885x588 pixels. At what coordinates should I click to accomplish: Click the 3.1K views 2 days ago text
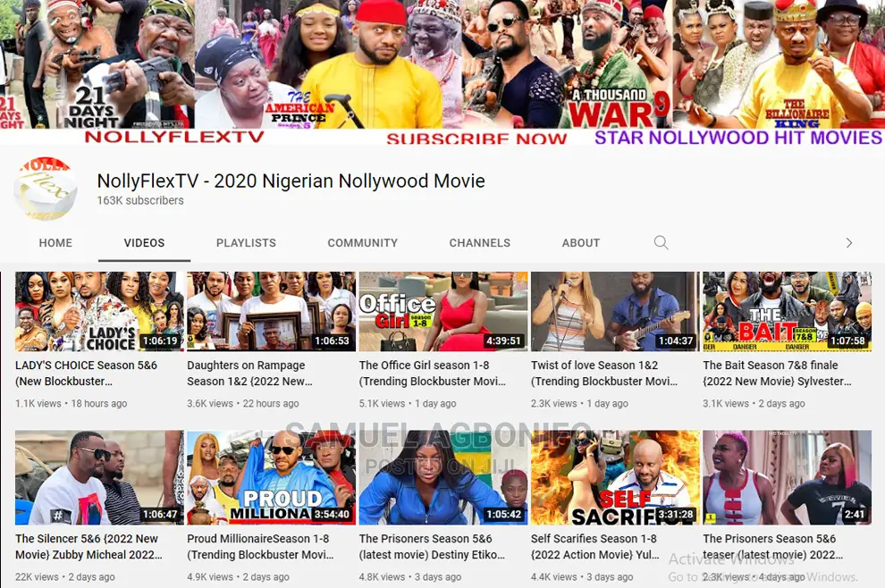[x=754, y=404]
